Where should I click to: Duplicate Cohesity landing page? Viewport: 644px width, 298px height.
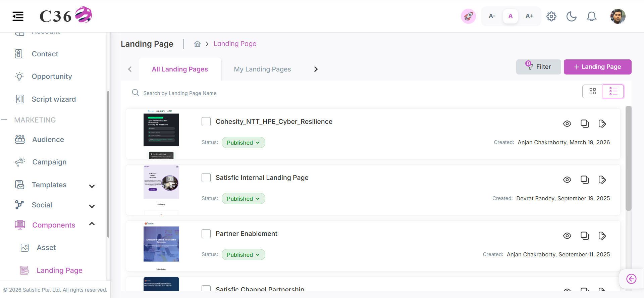pos(585,124)
